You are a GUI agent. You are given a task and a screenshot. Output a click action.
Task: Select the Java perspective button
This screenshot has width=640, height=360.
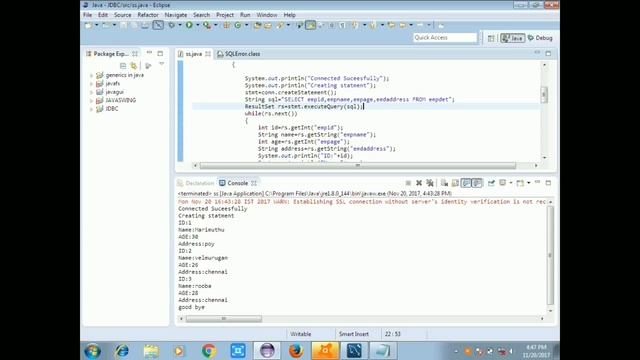coord(513,38)
